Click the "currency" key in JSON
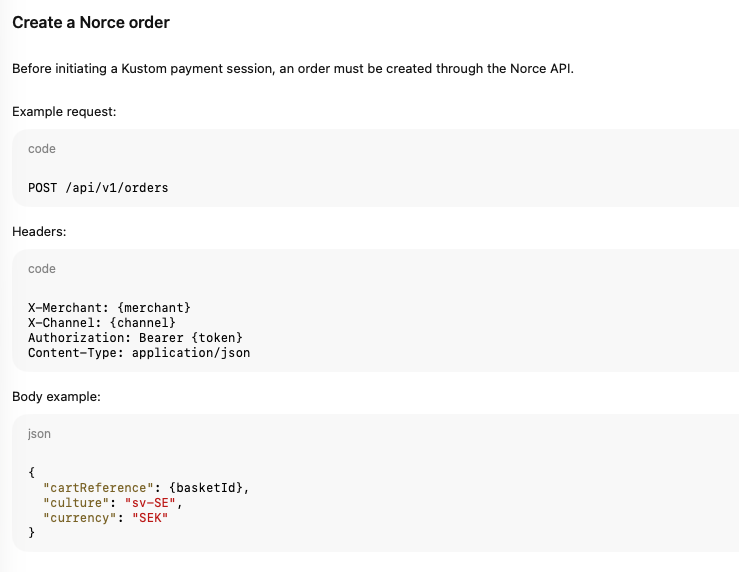739x572 pixels. (x=79, y=517)
